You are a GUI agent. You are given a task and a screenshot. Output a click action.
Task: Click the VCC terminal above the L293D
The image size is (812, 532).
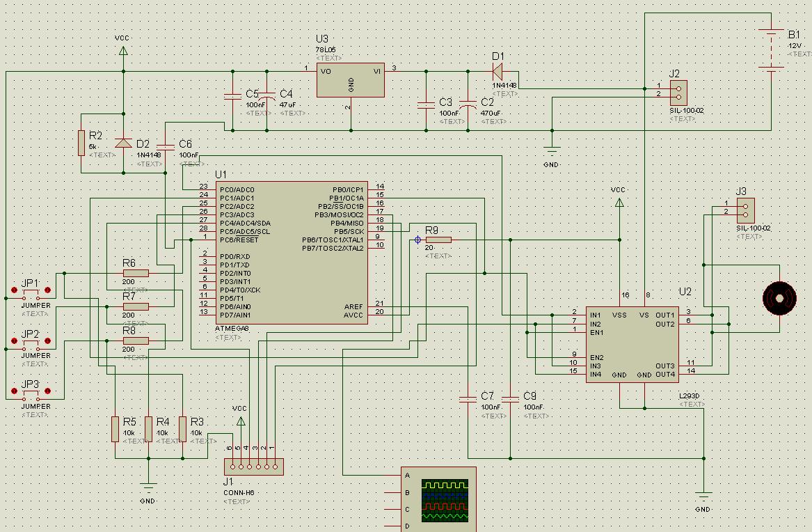(619, 201)
